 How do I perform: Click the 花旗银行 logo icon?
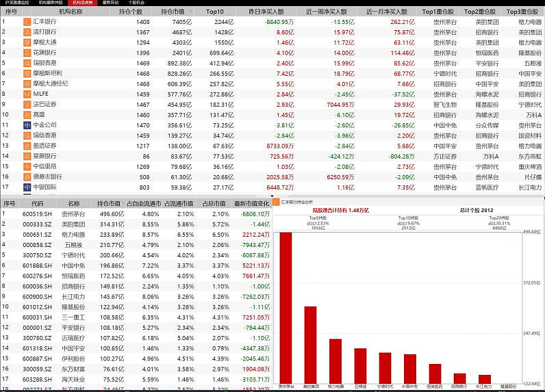point(27,53)
